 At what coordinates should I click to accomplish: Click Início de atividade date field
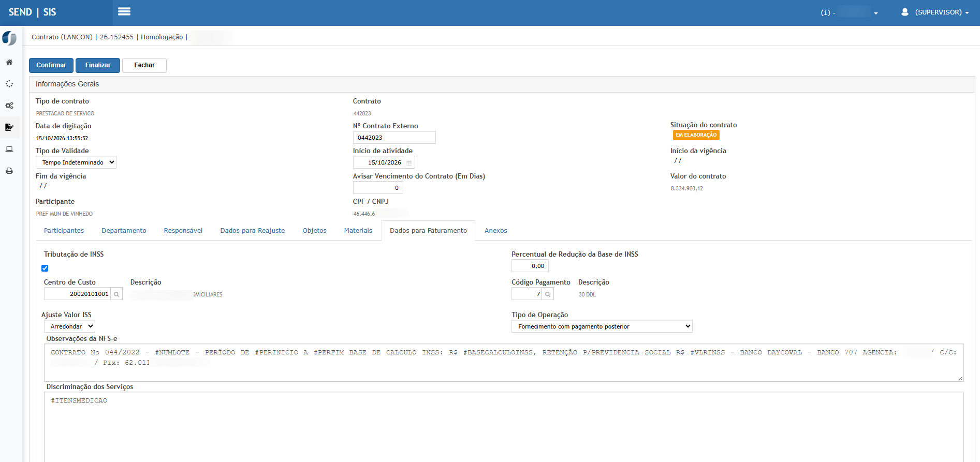[378, 162]
